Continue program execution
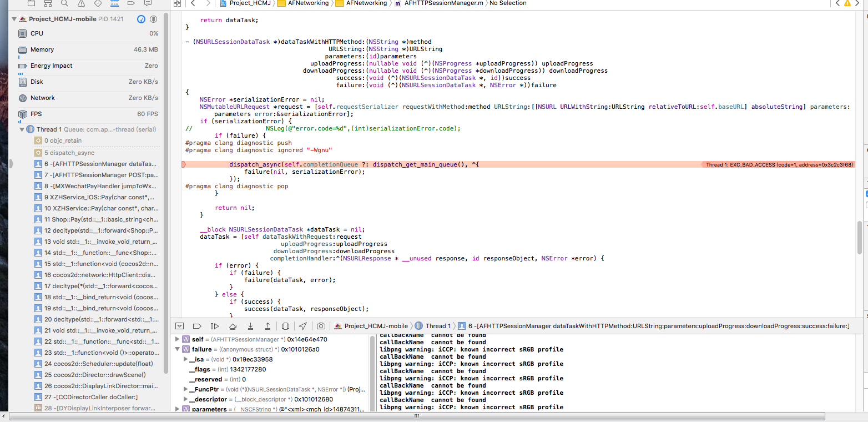 click(215, 326)
